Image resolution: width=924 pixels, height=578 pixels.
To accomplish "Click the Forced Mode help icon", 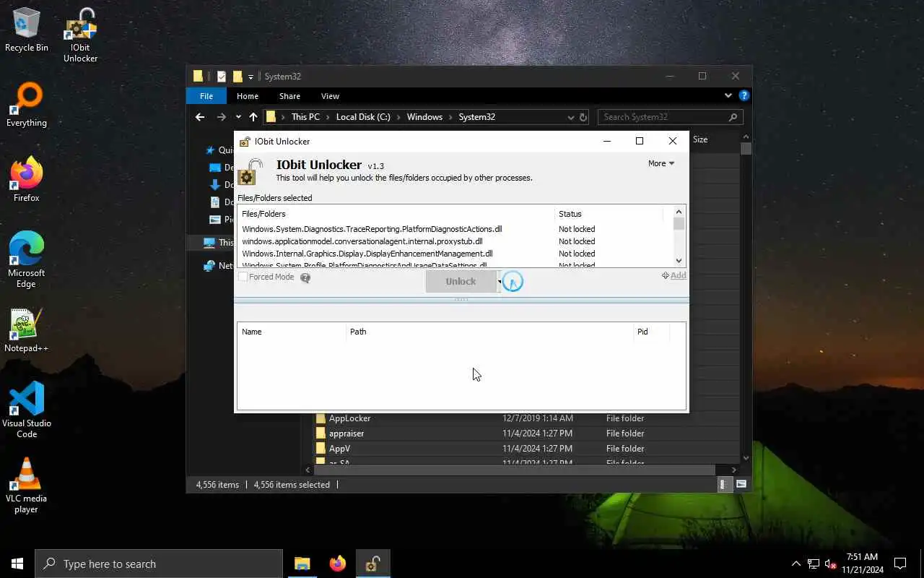I will pyautogui.click(x=305, y=277).
